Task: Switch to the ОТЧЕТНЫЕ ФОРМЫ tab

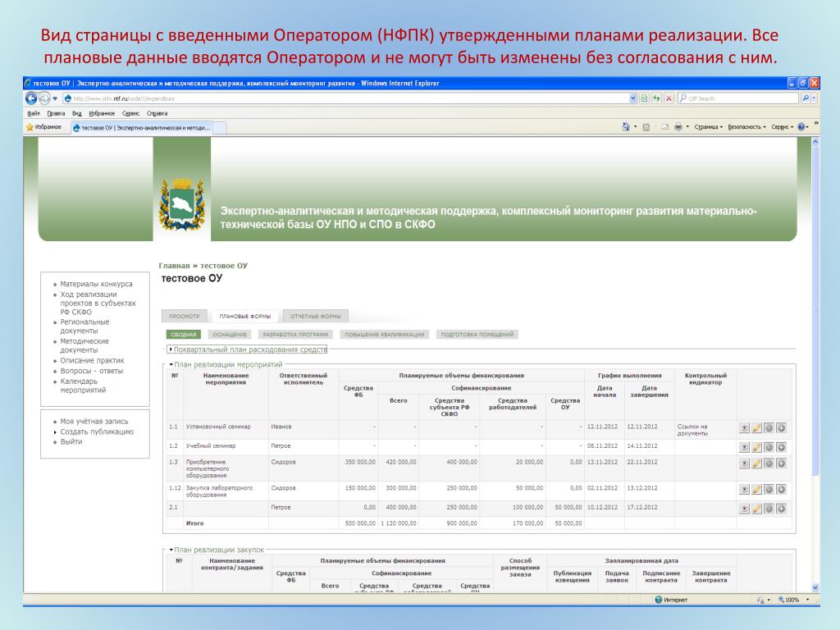Action: pyautogui.click(x=316, y=316)
